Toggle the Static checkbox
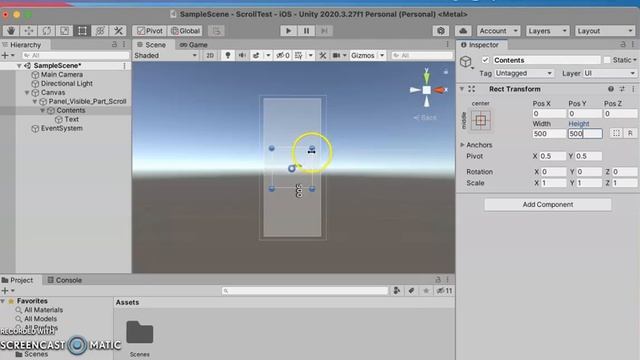Viewport: 640px width, 360px height. (607, 60)
